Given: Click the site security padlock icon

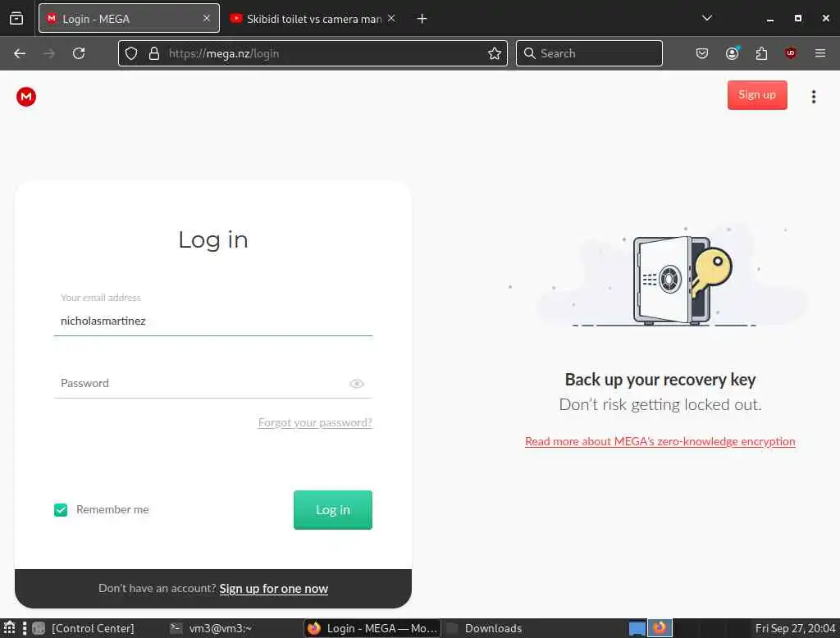Looking at the screenshot, I should point(153,53).
